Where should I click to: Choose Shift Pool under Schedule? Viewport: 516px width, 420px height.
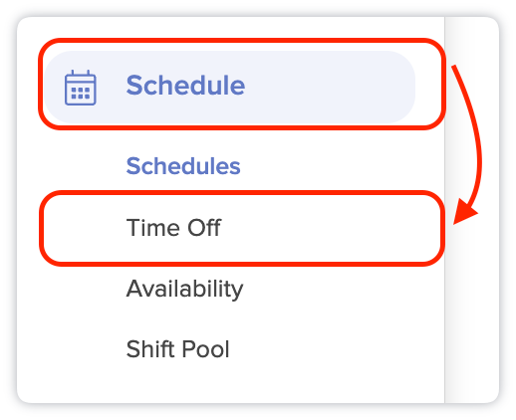click(x=177, y=349)
